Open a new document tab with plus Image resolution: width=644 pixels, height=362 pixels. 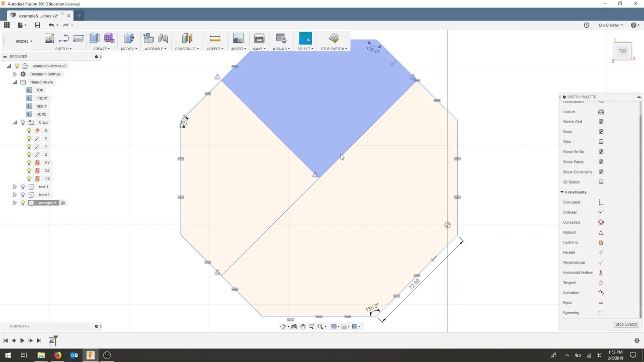(79, 16)
